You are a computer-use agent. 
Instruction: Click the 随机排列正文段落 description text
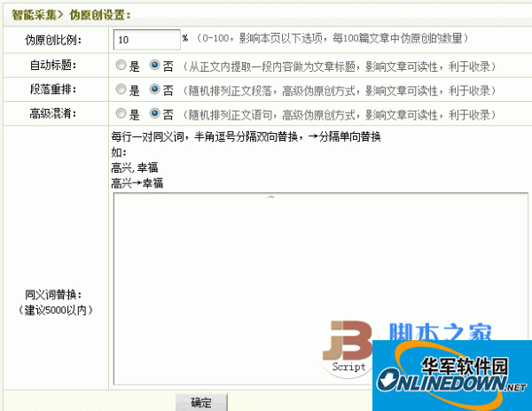340,91
